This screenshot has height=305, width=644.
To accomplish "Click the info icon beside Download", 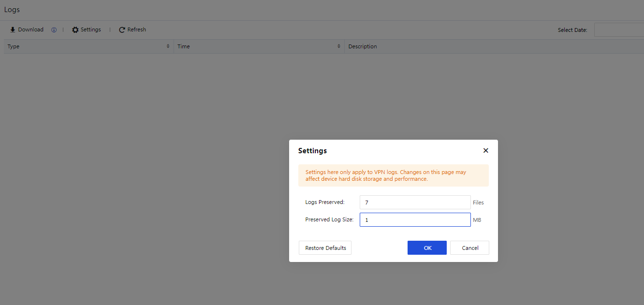I will 54,30.
